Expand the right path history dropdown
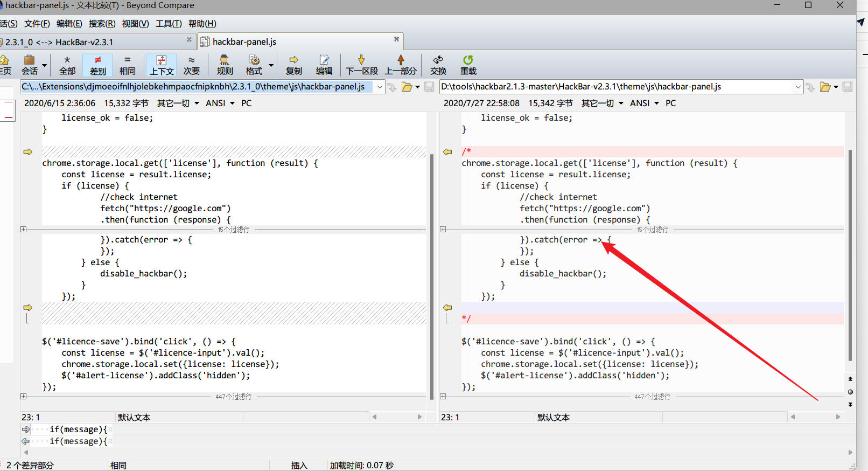The width and height of the screenshot is (868, 471). pyautogui.click(x=798, y=87)
